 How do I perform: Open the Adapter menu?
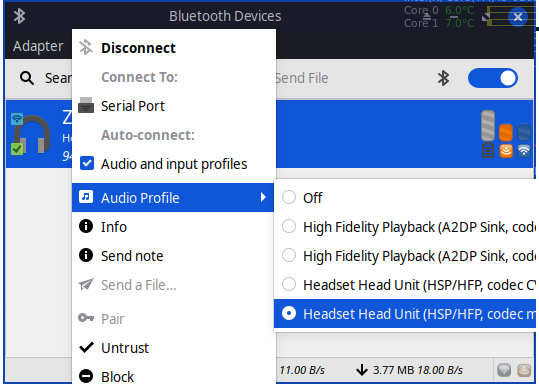(38, 46)
